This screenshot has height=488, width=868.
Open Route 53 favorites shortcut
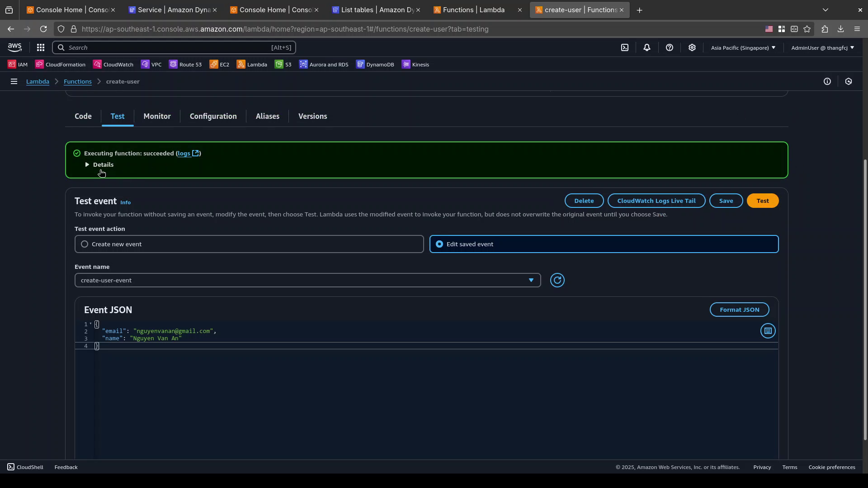[186, 65]
